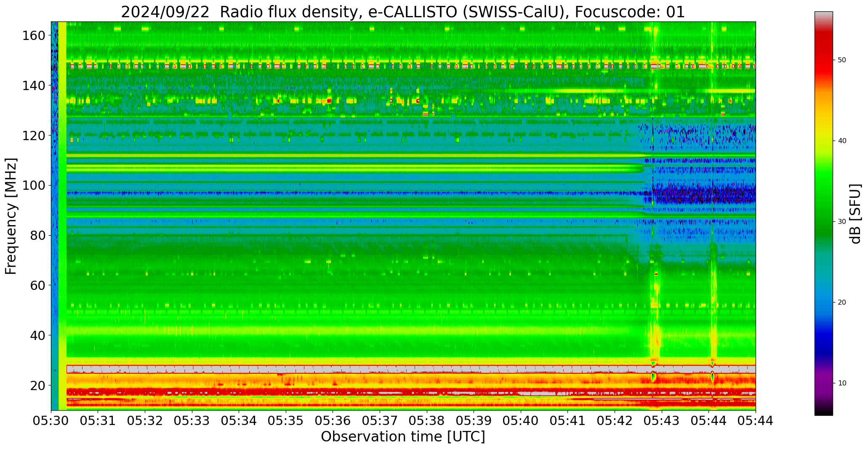This screenshot has width=868, height=449.
Task: Click the colorbar 10 tick label
Action: tap(842, 383)
